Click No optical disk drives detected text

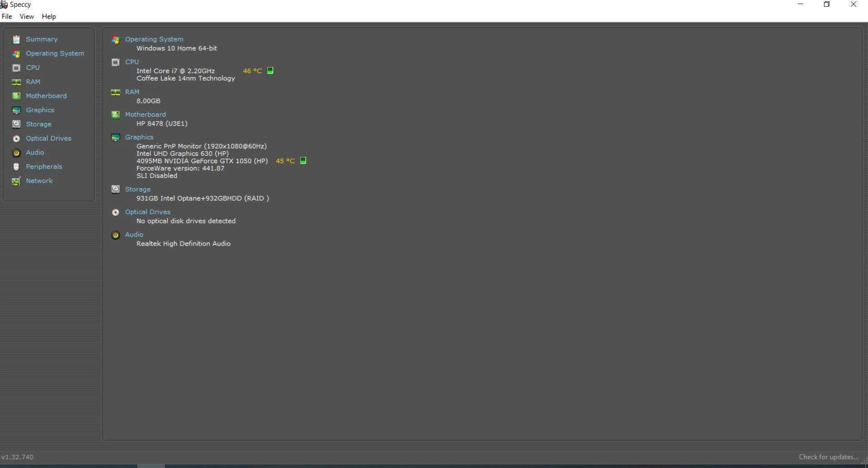pyautogui.click(x=186, y=221)
